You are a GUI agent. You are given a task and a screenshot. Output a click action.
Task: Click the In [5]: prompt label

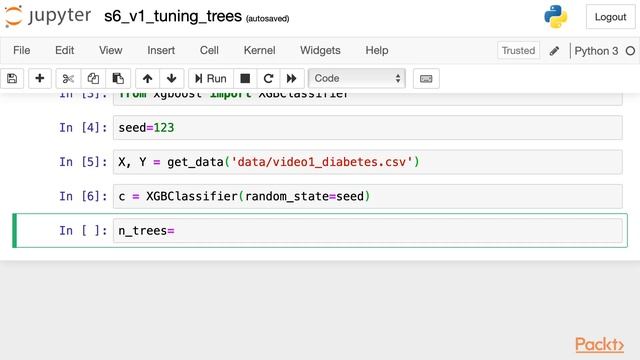(x=83, y=162)
